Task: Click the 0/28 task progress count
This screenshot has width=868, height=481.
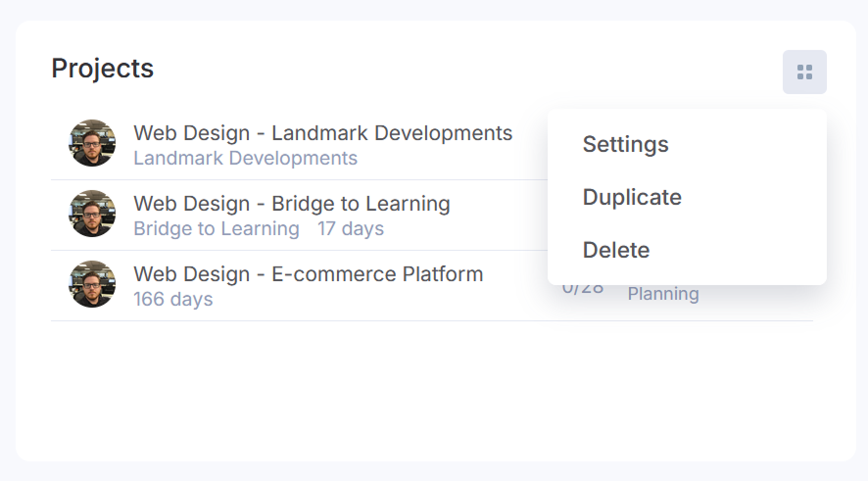Action: 583,291
